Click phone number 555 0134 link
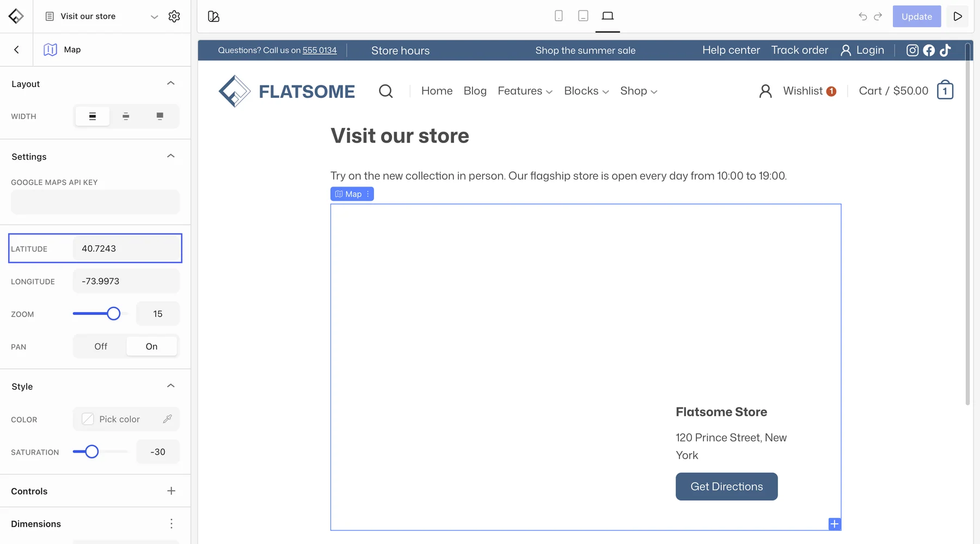This screenshot has height=544, width=980. pos(320,50)
